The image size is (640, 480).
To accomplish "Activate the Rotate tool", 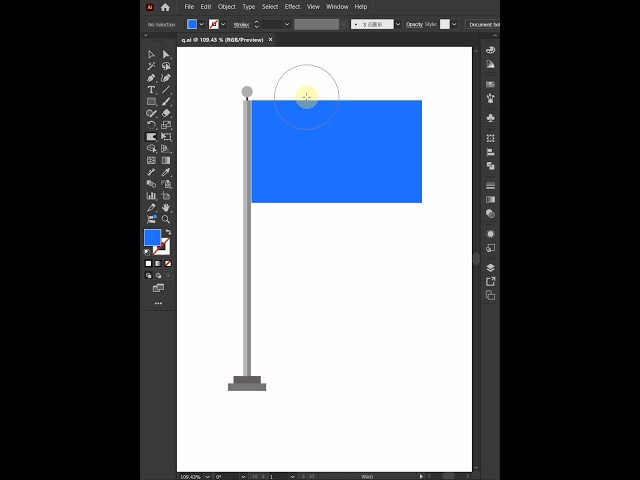I will [151, 125].
